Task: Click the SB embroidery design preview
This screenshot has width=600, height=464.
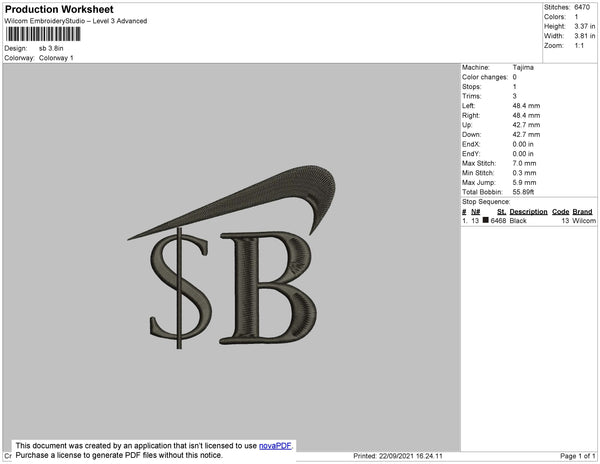Action: point(232,257)
